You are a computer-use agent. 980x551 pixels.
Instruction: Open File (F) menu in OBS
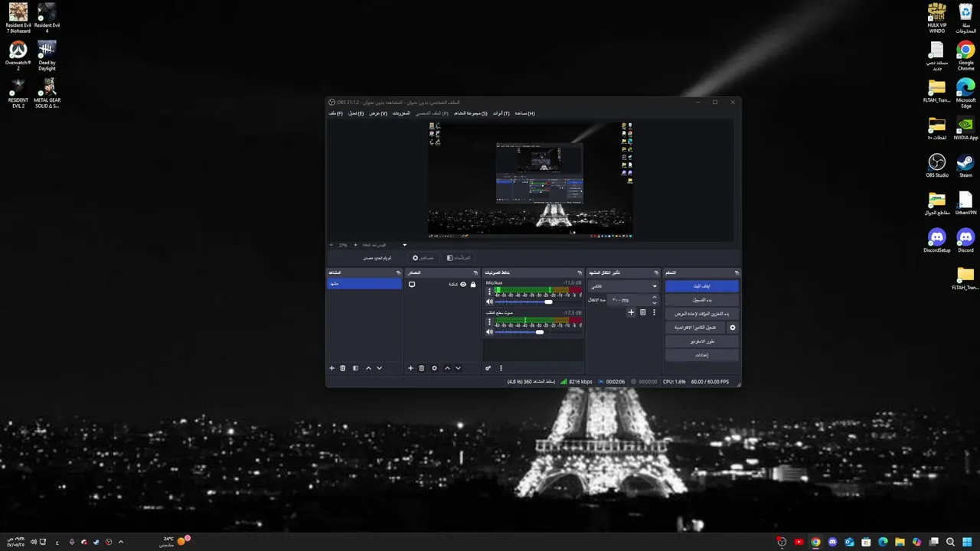click(x=336, y=113)
